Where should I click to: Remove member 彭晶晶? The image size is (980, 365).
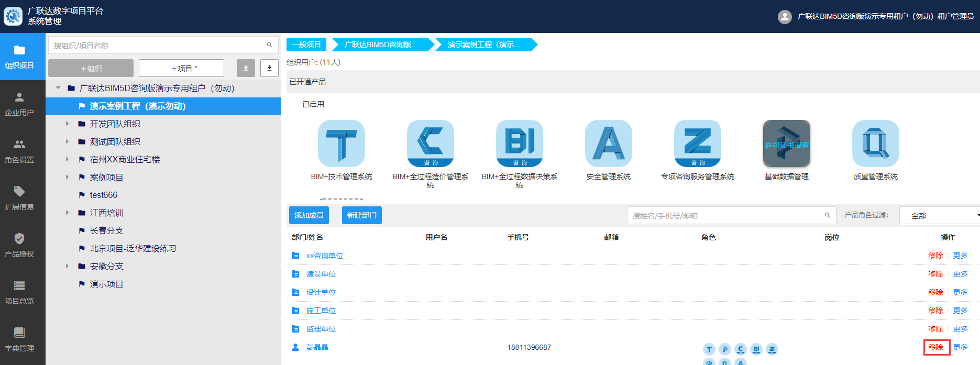click(935, 347)
